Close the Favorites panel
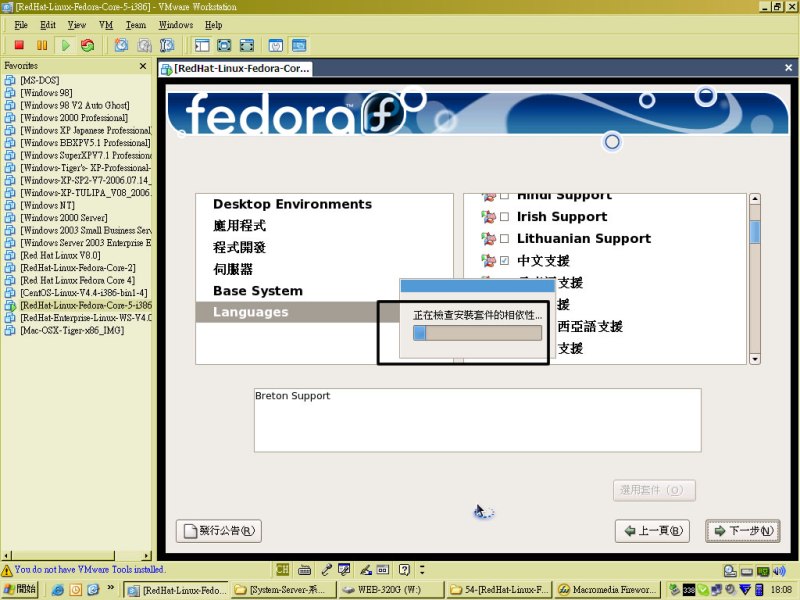This screenshot has height=600, width=800. [143, 66]
